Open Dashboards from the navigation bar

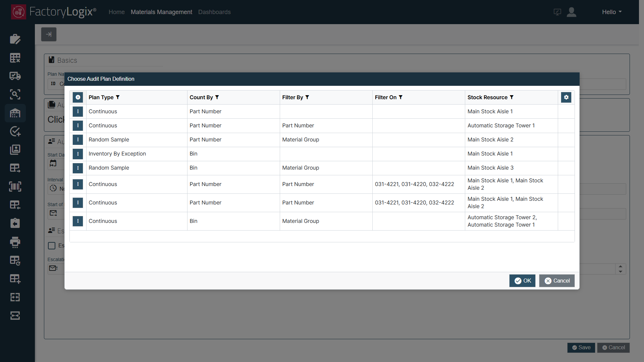click(x=214, y=12)
